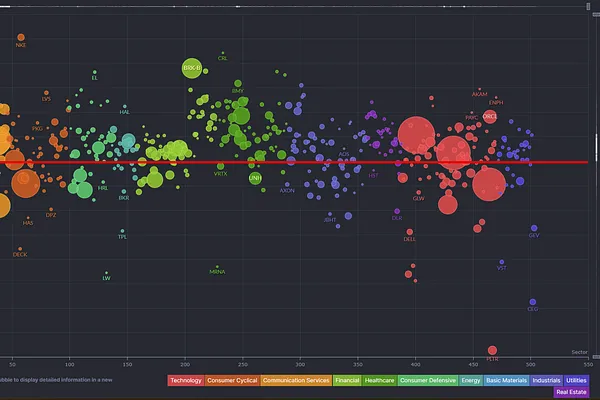Open the ORCL bubble details
Screen dimensions: 600x400
coord(490,116)
